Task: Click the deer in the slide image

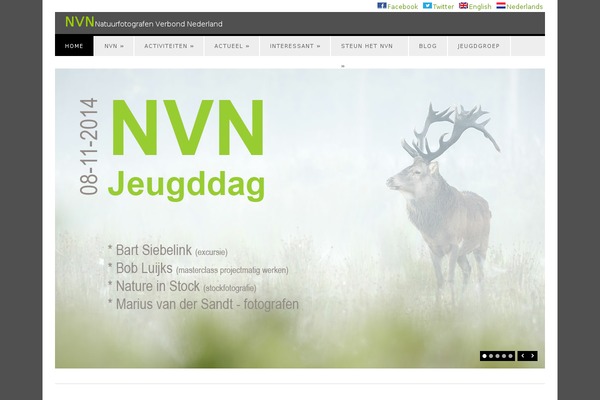Action: [444, 201]
